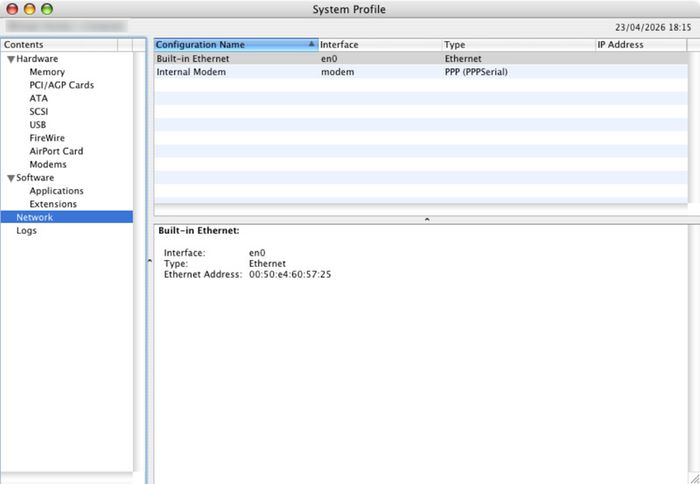
Task: Click the Software category label
Action: pyautogui.click(x=35, y=178)
